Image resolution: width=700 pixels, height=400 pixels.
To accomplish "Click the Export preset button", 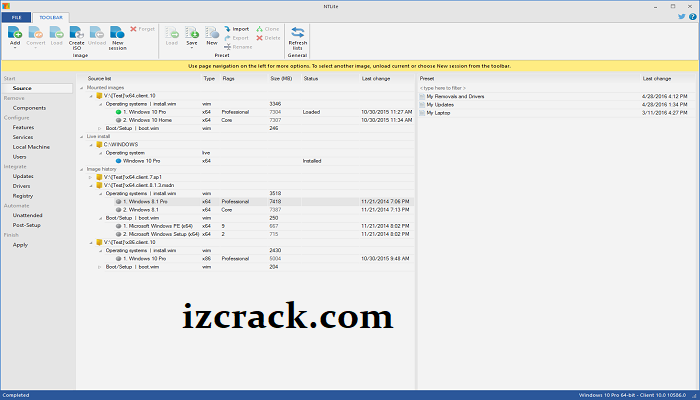I will click(237, 38).
